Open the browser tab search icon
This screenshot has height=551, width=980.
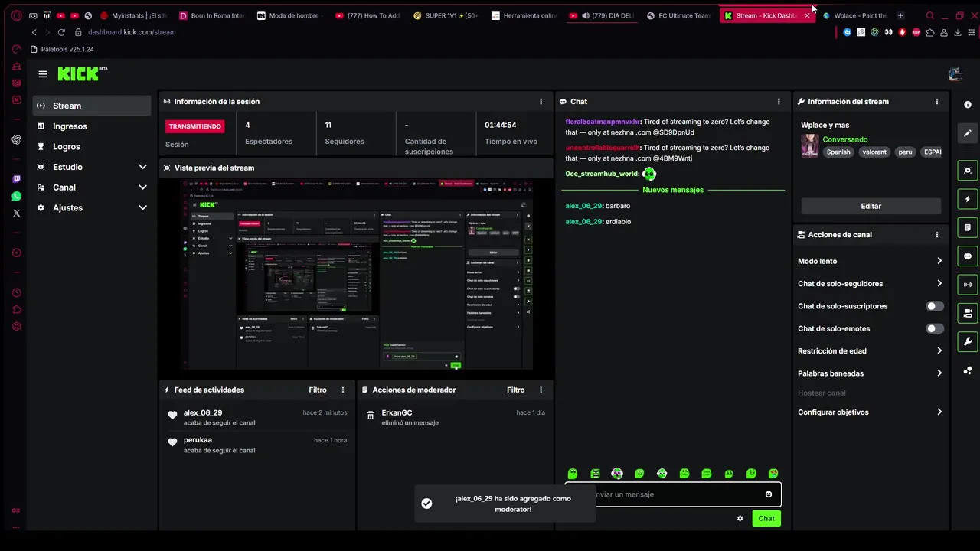coord(930,15)
